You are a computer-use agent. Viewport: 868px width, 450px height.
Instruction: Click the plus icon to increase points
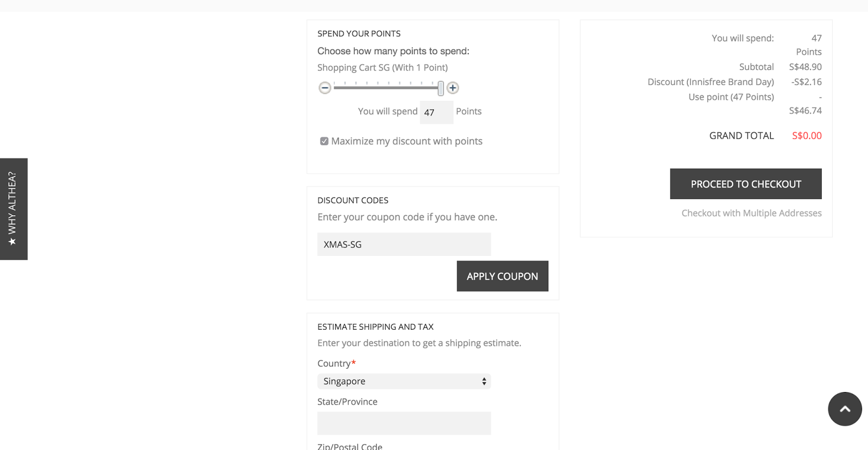point(453,87)
